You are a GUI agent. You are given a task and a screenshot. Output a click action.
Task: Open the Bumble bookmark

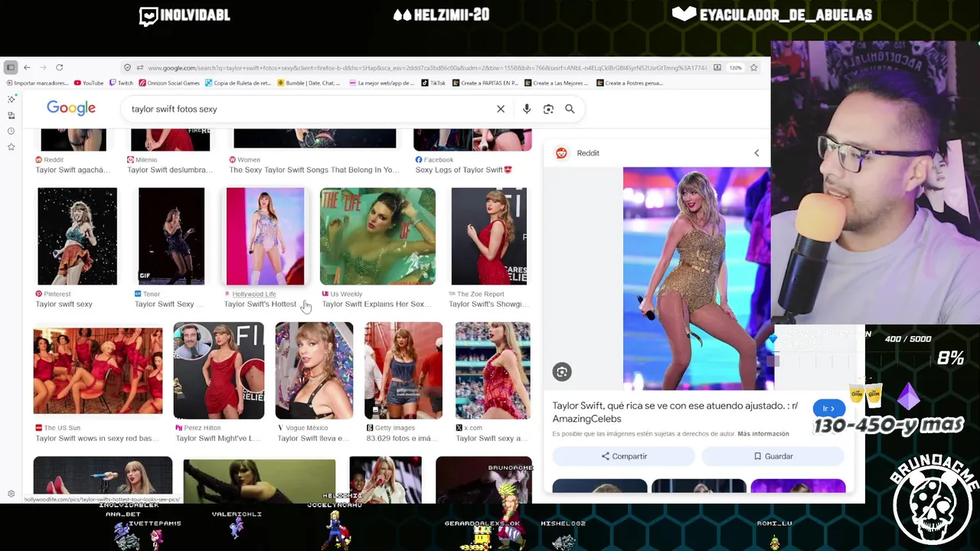309,83
